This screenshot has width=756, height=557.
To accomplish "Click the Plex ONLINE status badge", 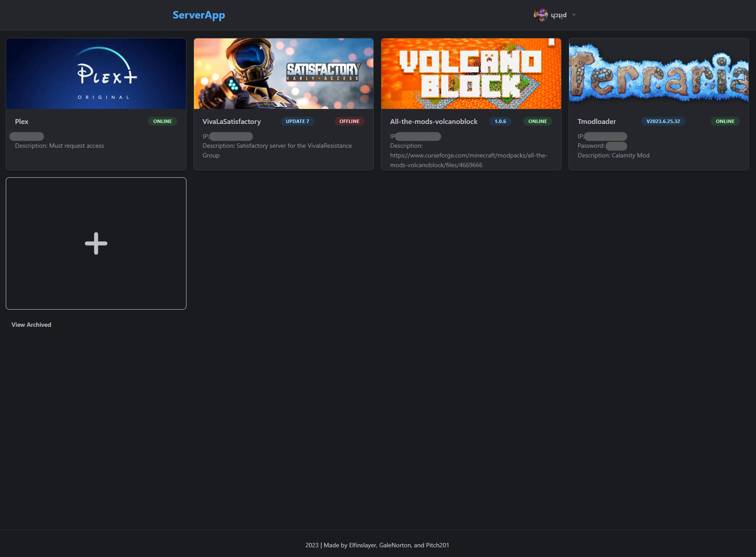I will [163, 121].
